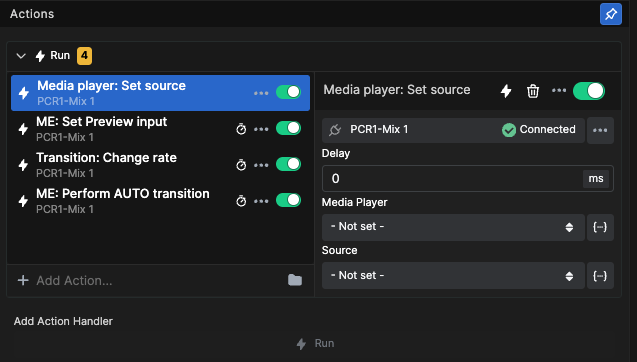The image size is (637, 362).
Task: Open more options for Media player: Set source row
Action: (x=261, y=93)
